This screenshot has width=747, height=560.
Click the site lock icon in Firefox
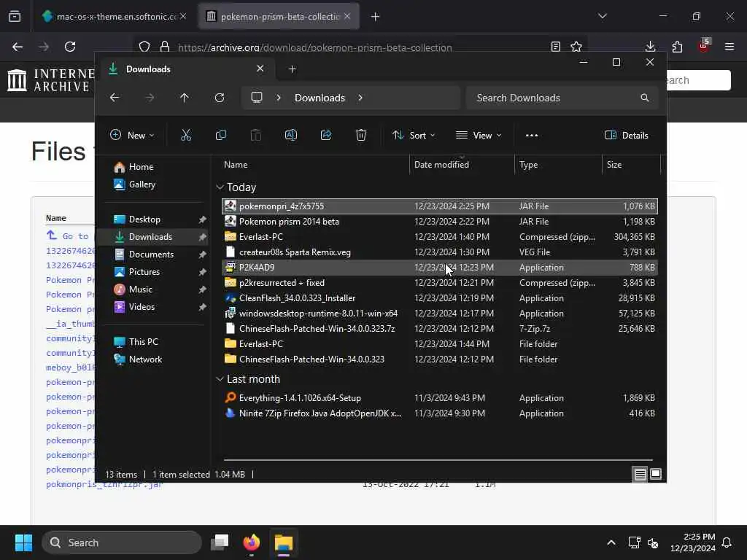165,47
